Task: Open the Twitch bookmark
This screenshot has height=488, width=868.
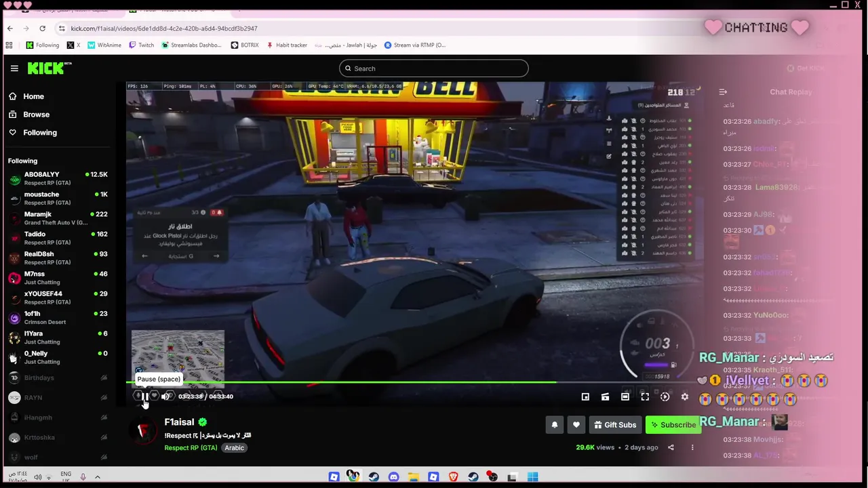Action: pyautogui.click(x=141, y=45)
